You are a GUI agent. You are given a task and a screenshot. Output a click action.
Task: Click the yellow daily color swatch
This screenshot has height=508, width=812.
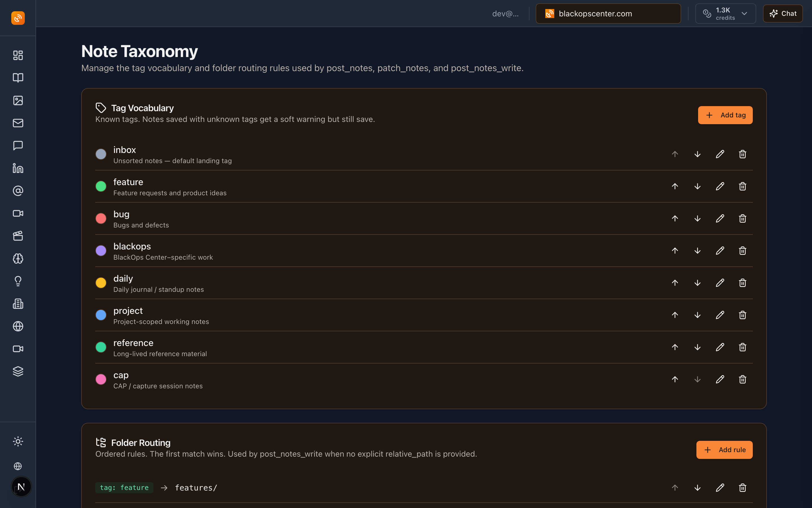(101, 283)
